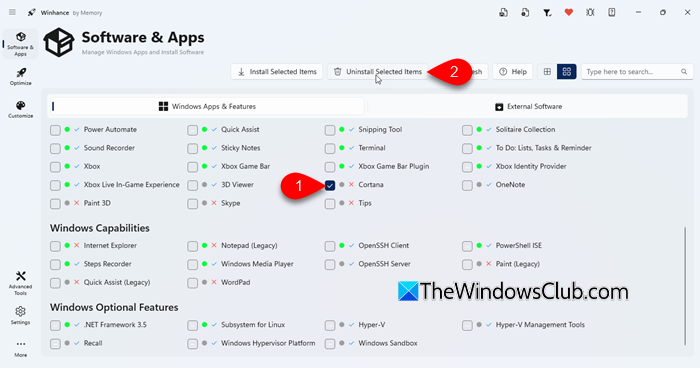Tick the Notepad (Legacy) checkbox
The height and width of the screenshot is (369, 700).
click(x=192, y=246)
